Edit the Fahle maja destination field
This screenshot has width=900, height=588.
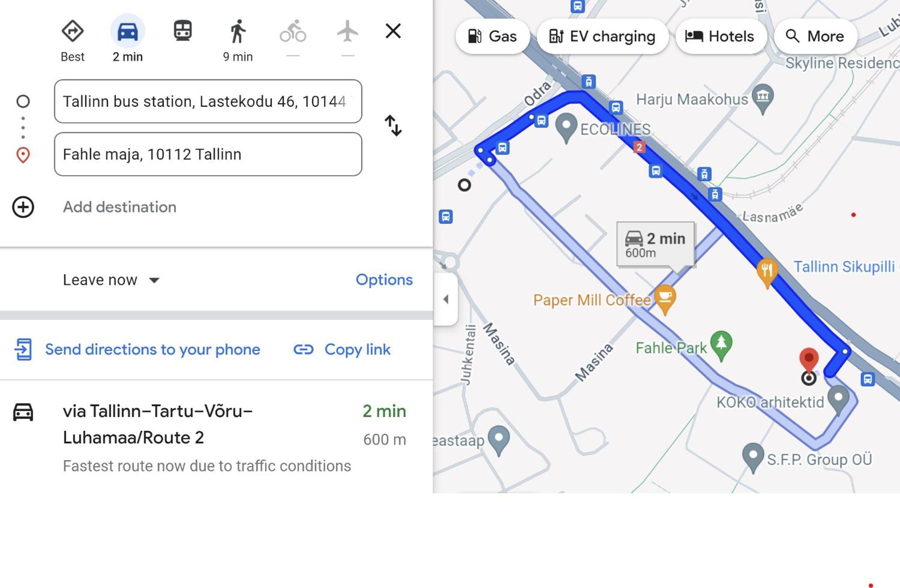(208, 154)
